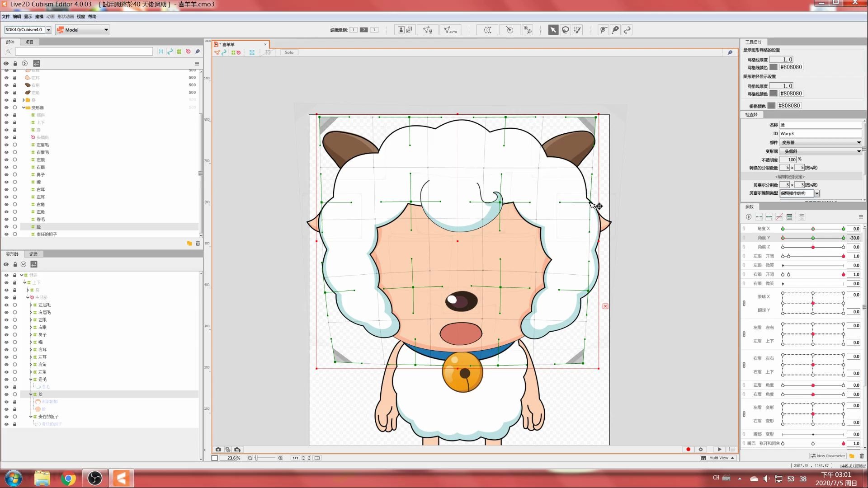Open the Parameters panel hamburger menu

[861, 217]
